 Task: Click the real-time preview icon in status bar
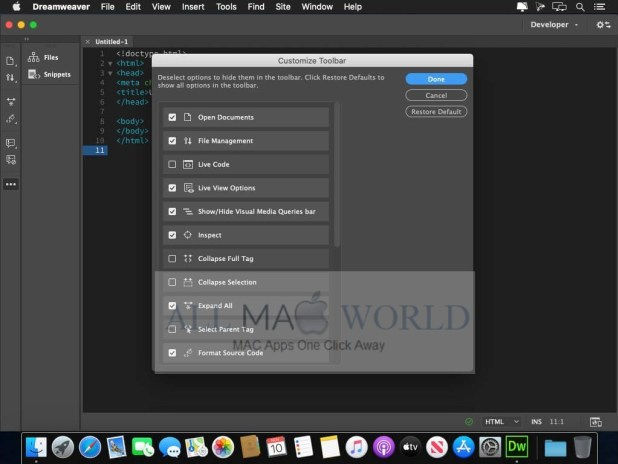[x=596, y=422]
